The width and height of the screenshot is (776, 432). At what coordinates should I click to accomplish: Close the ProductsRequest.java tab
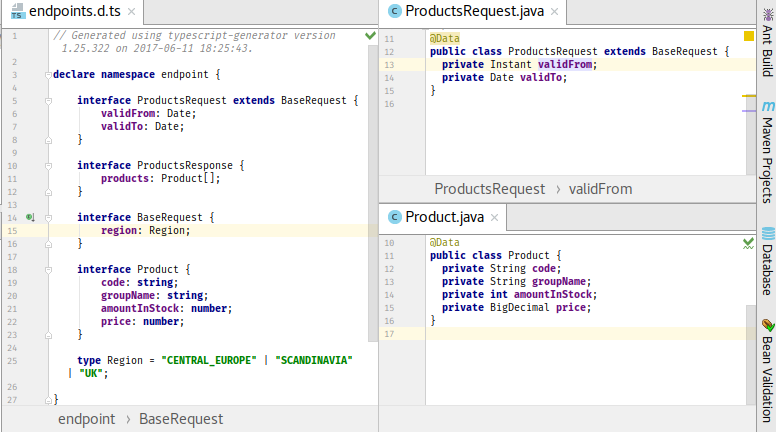(554, 11)
